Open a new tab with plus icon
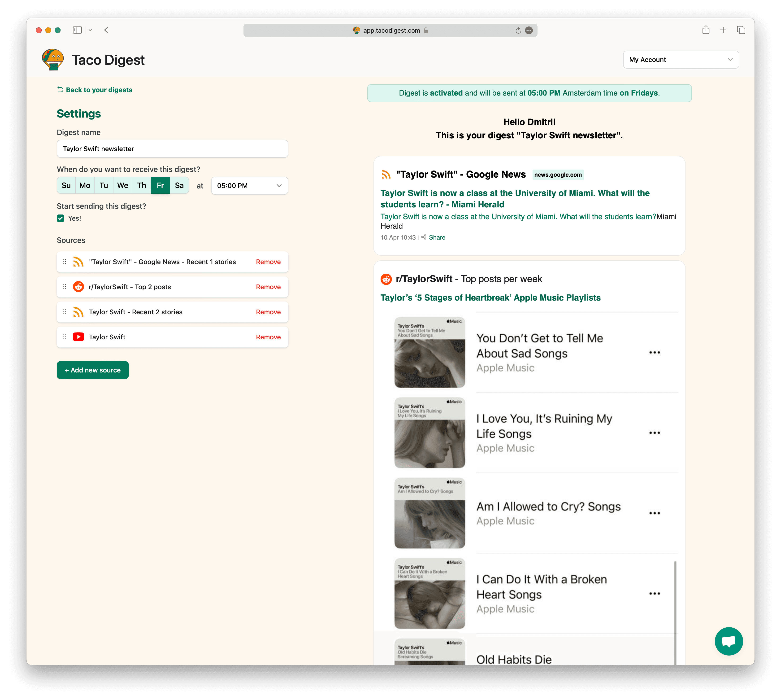The height and width of the screenshot is (700, 781). (x=723, y=30)
